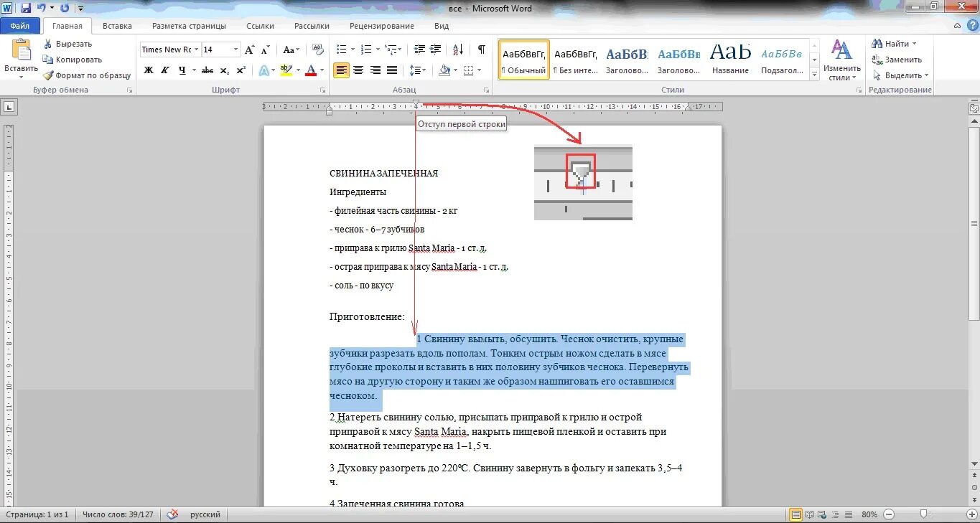
Task: Open multilevel list icon
Action: click(x=392, y=50)
